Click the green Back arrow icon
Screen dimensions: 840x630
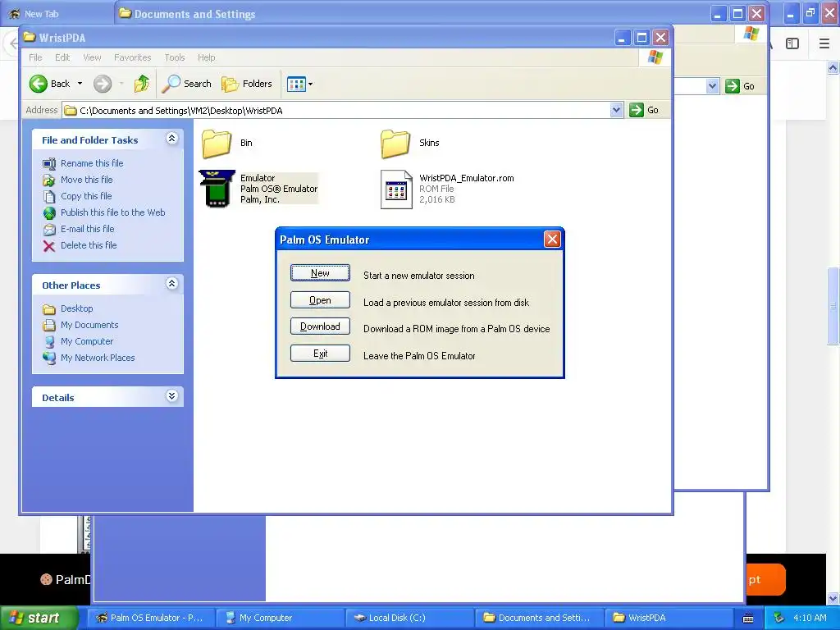pos(38,84)
